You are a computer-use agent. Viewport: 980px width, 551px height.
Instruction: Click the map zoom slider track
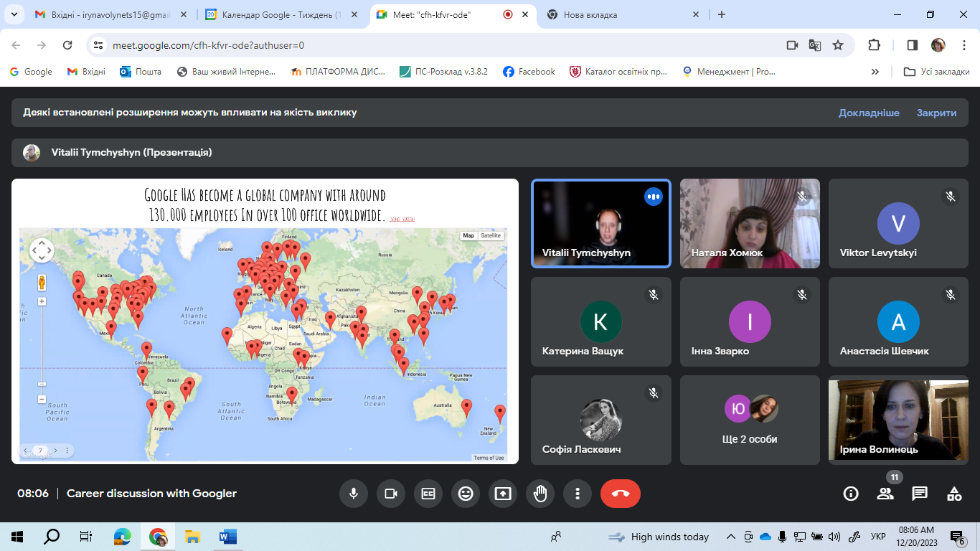point(42,348)
